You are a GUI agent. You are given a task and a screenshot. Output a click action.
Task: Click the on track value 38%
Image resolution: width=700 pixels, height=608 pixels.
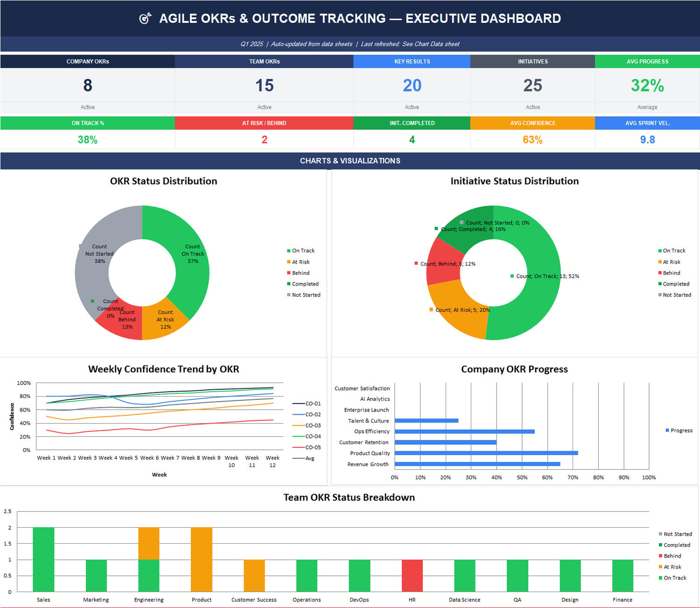pos(88,140)
